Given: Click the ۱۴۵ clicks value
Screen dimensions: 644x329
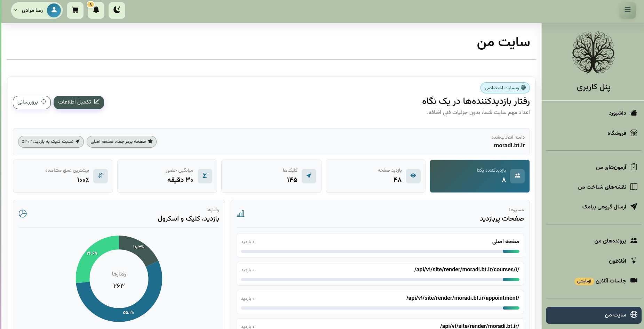Looking at the screenshot, I should (292, 180).
